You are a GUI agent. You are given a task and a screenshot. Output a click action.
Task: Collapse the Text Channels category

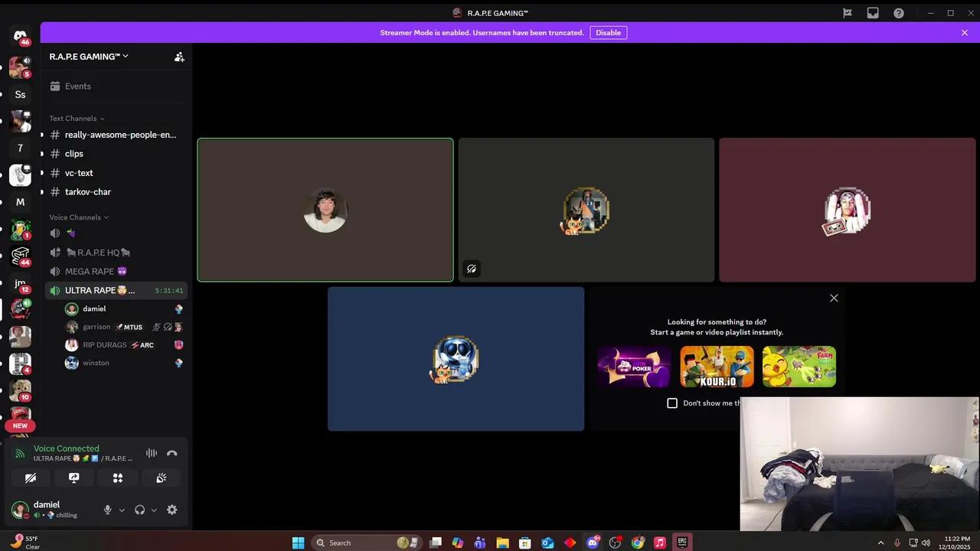tap(76, 118)
